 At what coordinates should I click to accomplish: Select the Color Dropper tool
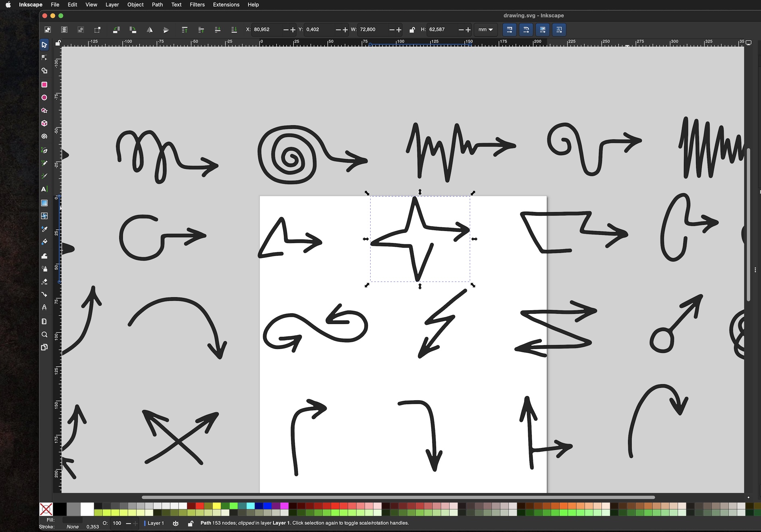44,229
